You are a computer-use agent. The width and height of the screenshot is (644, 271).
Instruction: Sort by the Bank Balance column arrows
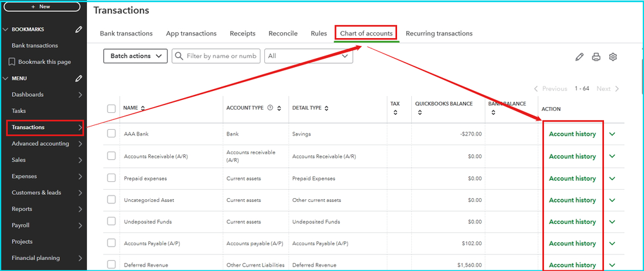(493, 113)
